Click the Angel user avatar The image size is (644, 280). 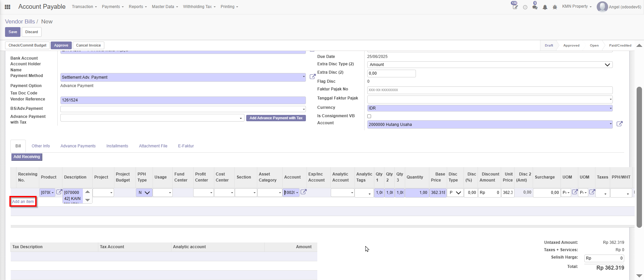[602, 7]
